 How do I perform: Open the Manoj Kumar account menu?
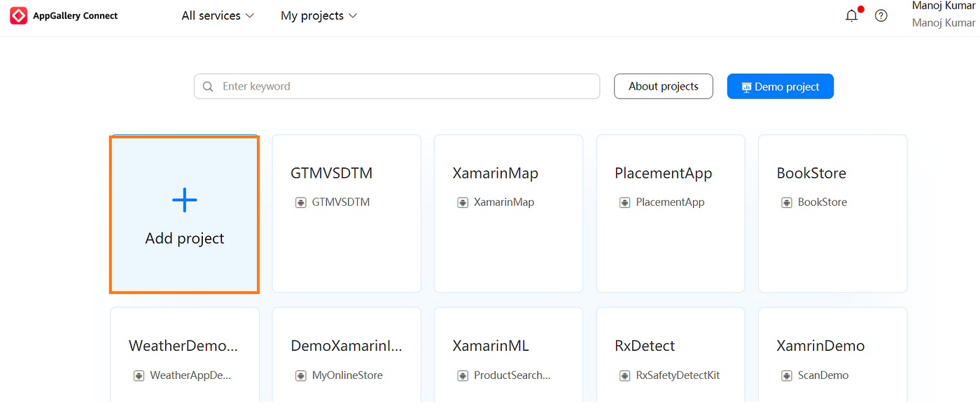[944, 14]
